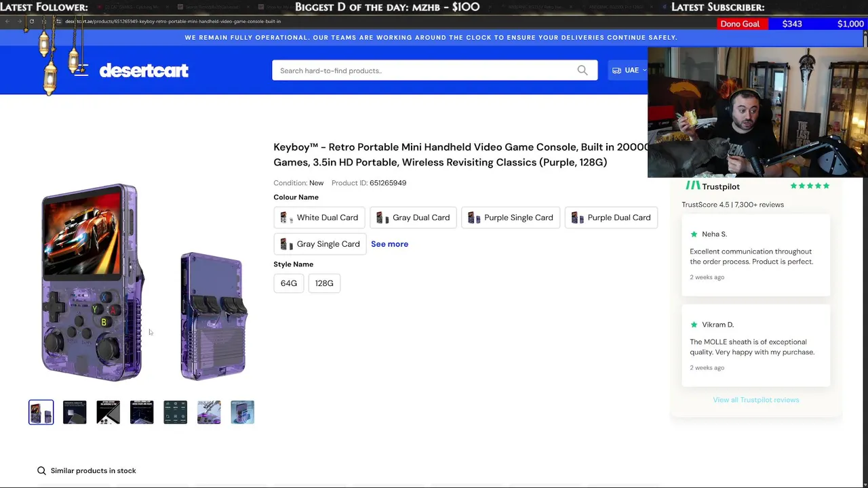Click the main product image of purple console
The height and width of the screenshot is (488, 868).
pos(145,282)
